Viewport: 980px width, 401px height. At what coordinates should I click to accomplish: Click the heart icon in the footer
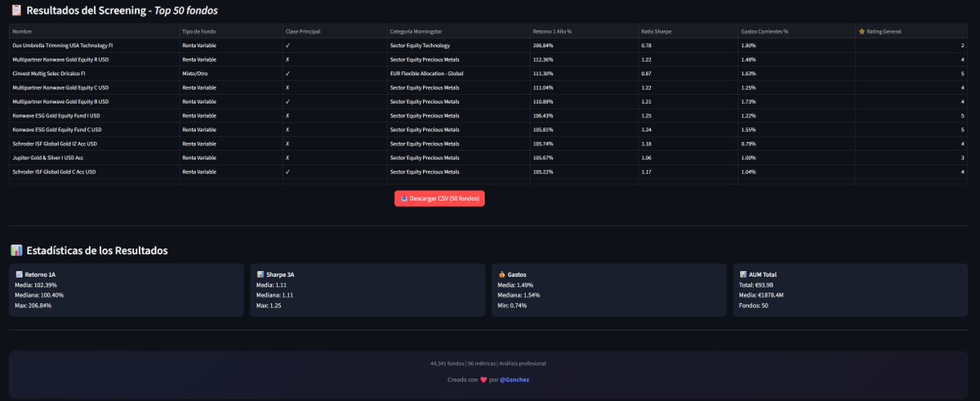(483, 380)
